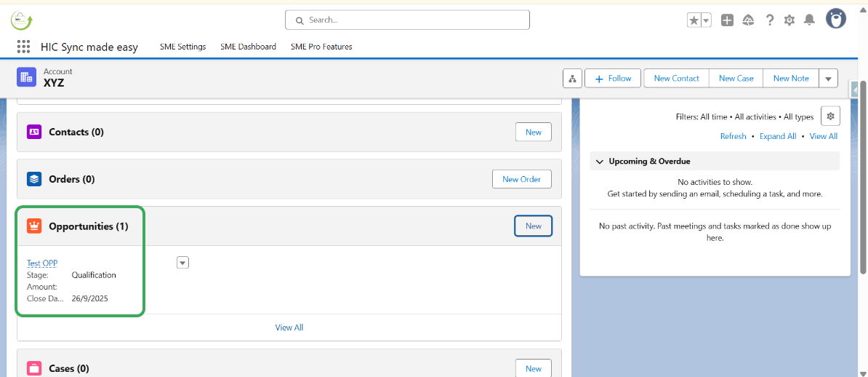868x377 pixels.
Task: Open the user profile avatar
Action: coord(836,19)
